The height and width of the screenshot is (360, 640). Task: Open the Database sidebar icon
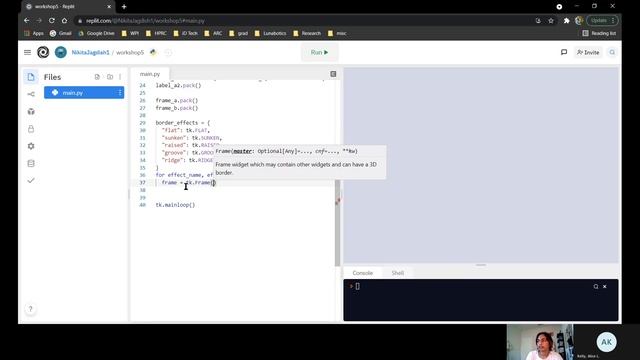click(x=31, y=163)
